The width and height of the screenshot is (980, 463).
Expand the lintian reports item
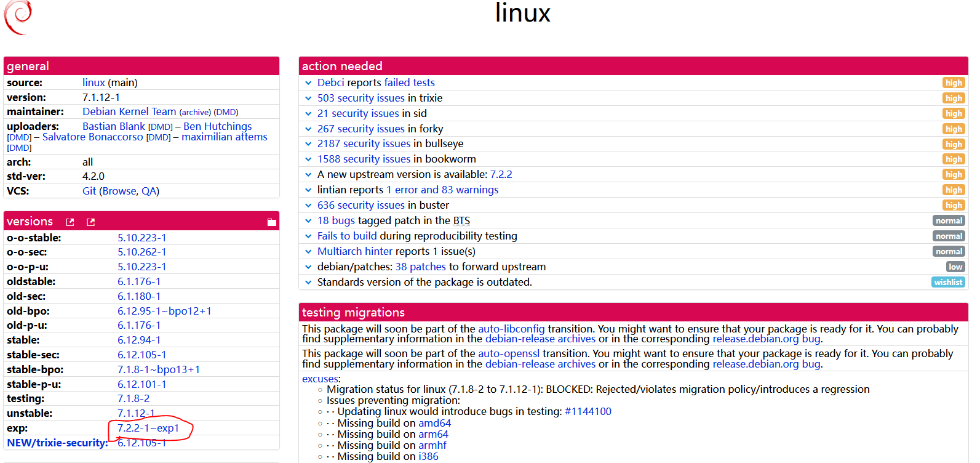pos(308,190)
